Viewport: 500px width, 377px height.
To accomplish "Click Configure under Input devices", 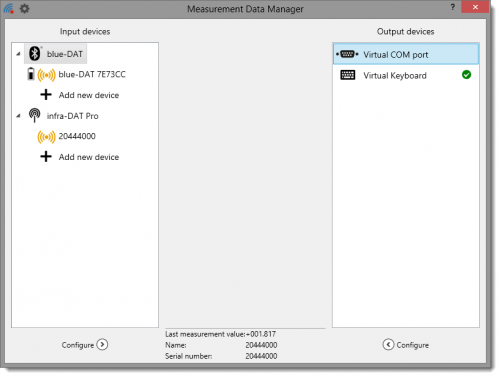I will (x=85, y=345).
